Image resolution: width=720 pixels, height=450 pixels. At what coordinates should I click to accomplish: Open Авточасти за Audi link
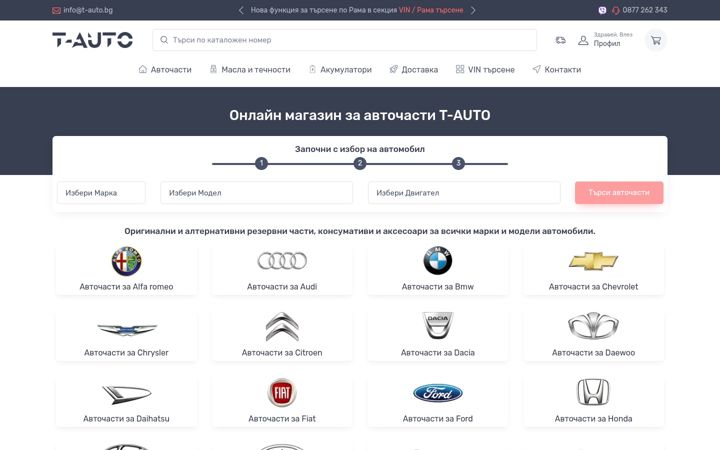(x=282, y=287)
